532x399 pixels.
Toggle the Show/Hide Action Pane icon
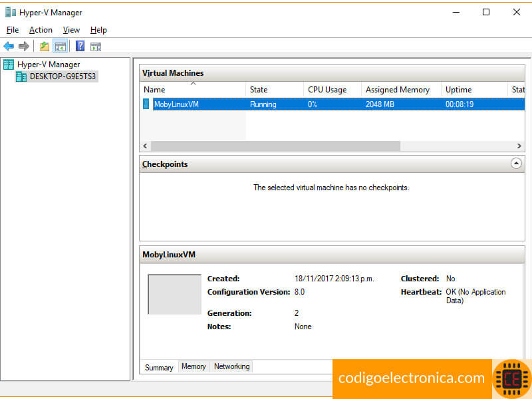point(96,47)
